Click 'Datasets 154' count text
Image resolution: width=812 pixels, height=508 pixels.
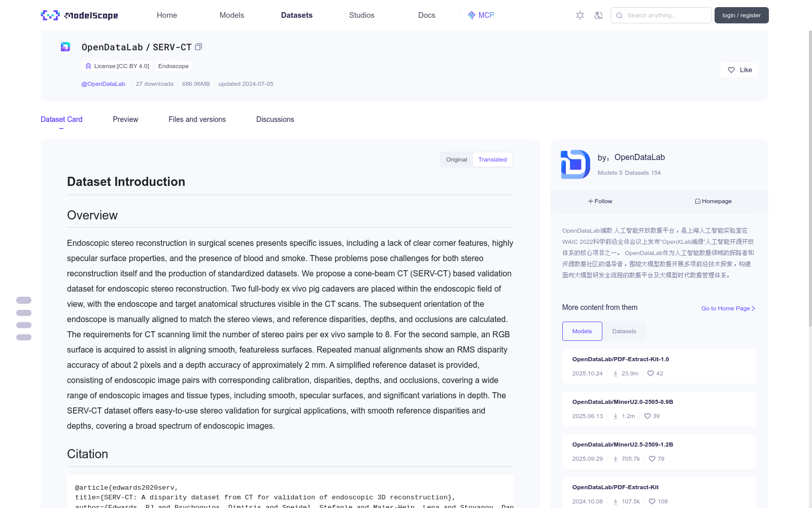tap(643, 173)
